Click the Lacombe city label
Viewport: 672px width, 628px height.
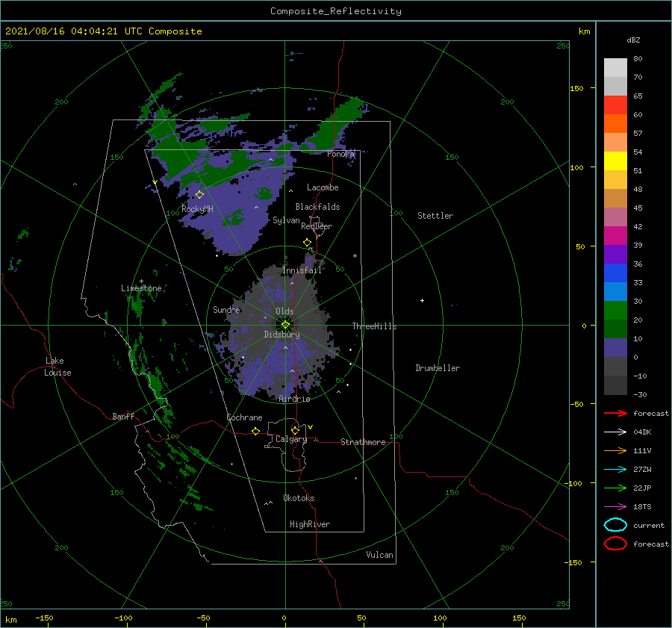[x=323, y=187]
